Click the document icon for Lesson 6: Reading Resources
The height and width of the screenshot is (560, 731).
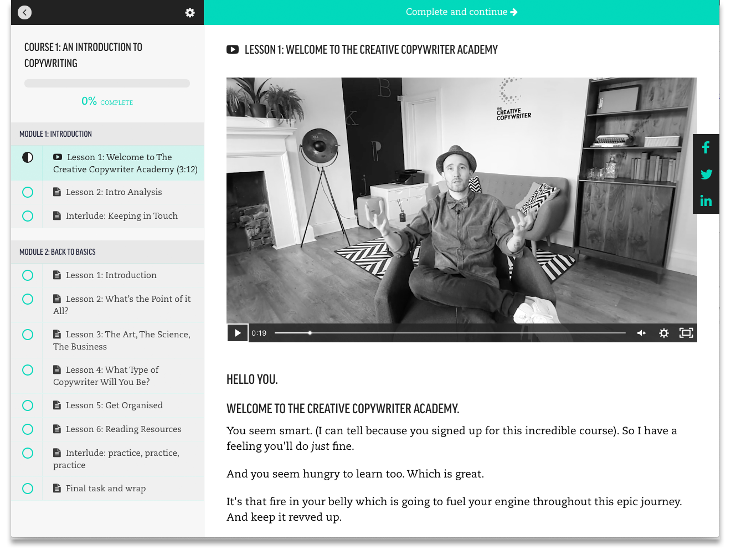(x=57, y=429)
